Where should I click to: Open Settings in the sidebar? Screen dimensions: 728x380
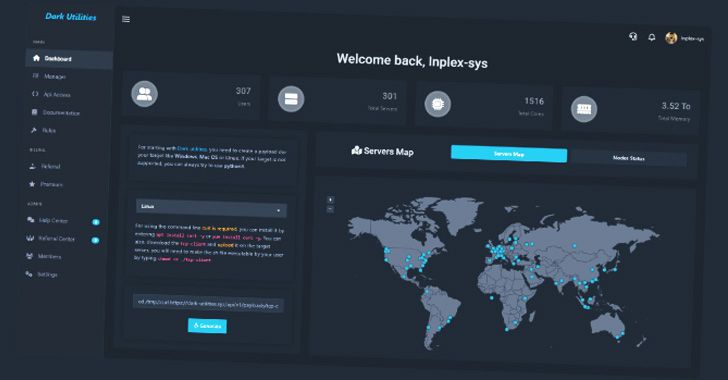tap(42, 274)
